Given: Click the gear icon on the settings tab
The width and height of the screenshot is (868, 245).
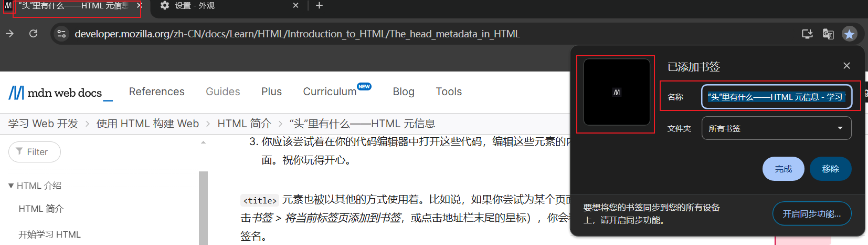Looking at the screenshot, I should pyautogui.click(x=165, y=5).
